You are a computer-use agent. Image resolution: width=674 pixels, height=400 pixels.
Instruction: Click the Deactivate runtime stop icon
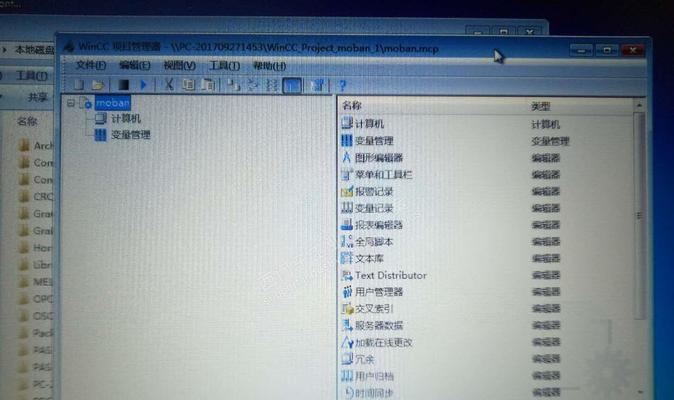(123, 85)
